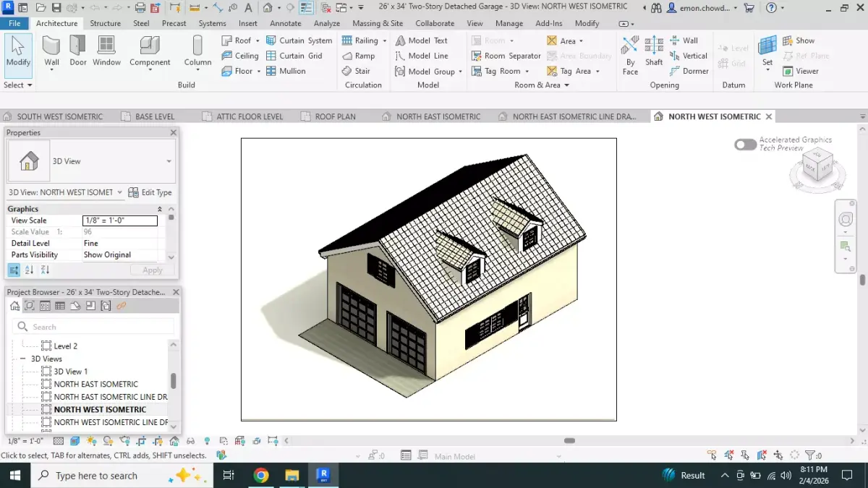Screen dimensions: 868x488
Task: Select the Component tool
Action: 150,51
